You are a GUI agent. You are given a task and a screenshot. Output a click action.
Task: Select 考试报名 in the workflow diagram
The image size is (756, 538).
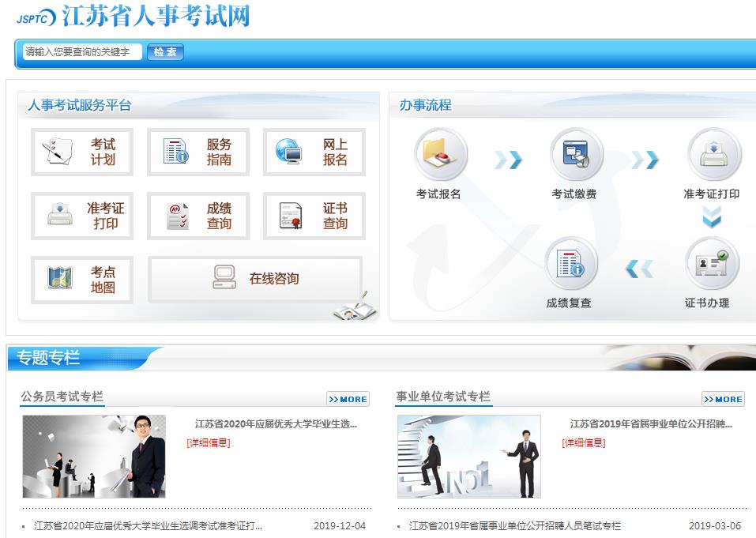coord(442,158)
